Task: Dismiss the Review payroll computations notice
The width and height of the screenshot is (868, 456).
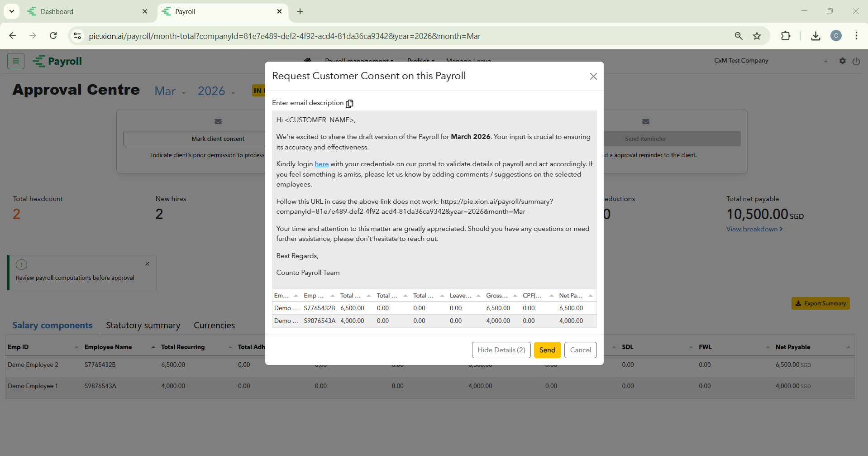Action: (x=147, y=264)
